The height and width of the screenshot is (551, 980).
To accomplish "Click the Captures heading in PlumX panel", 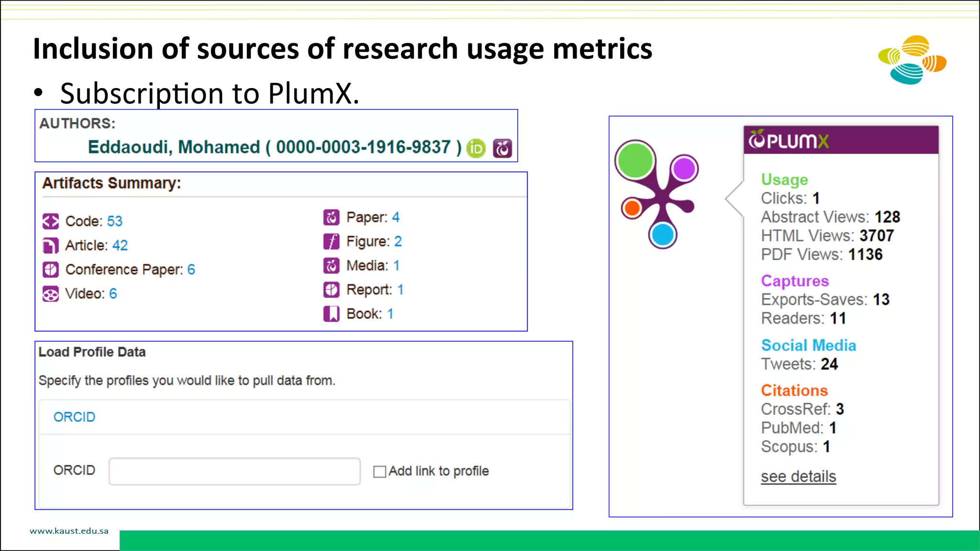I will [795, 281].
